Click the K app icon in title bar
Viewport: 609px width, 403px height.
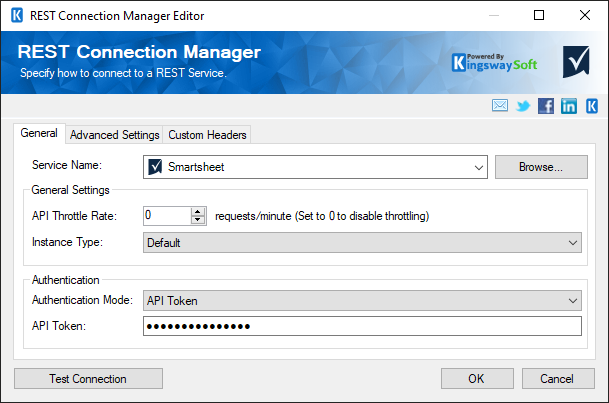(x=17, y=16)
